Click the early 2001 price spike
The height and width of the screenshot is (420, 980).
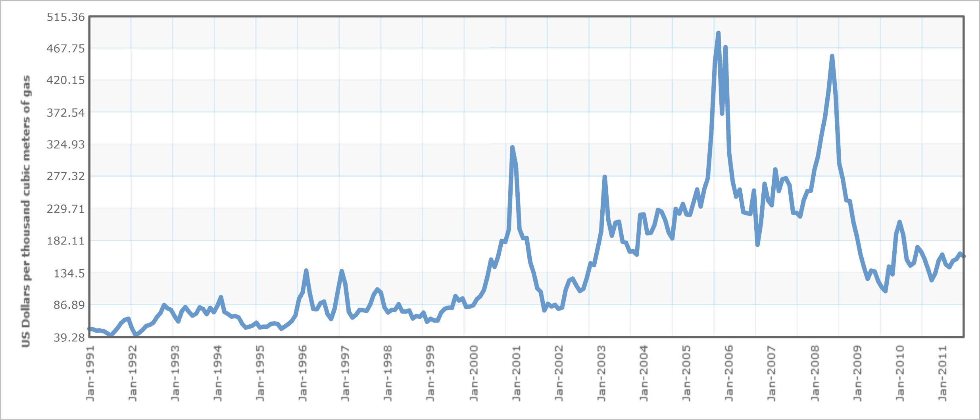[512, 148]
